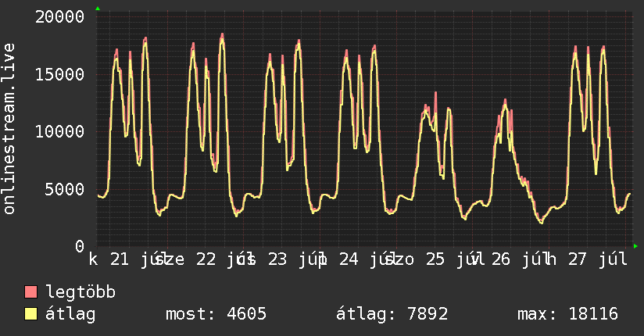Click the most: 4605 value

(216, 314)
